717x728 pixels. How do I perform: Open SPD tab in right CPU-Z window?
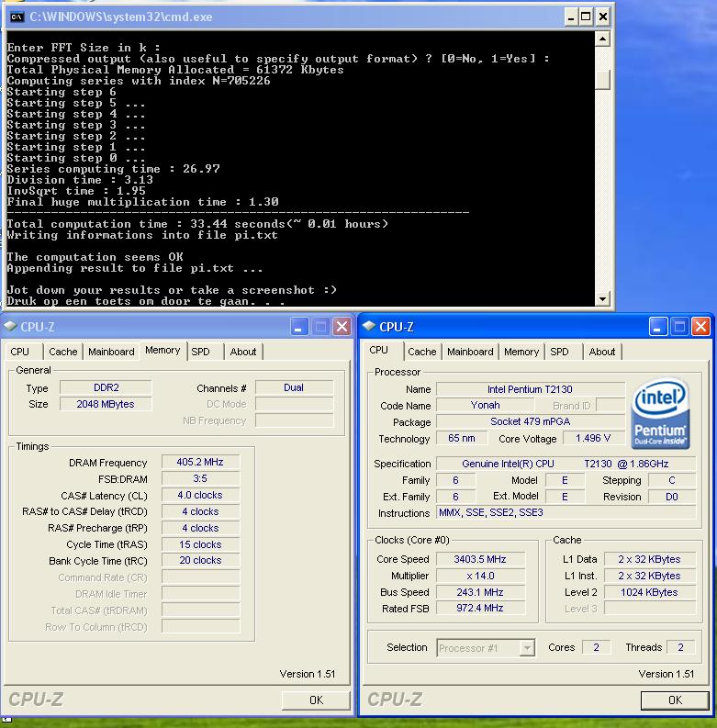[560, 352]
